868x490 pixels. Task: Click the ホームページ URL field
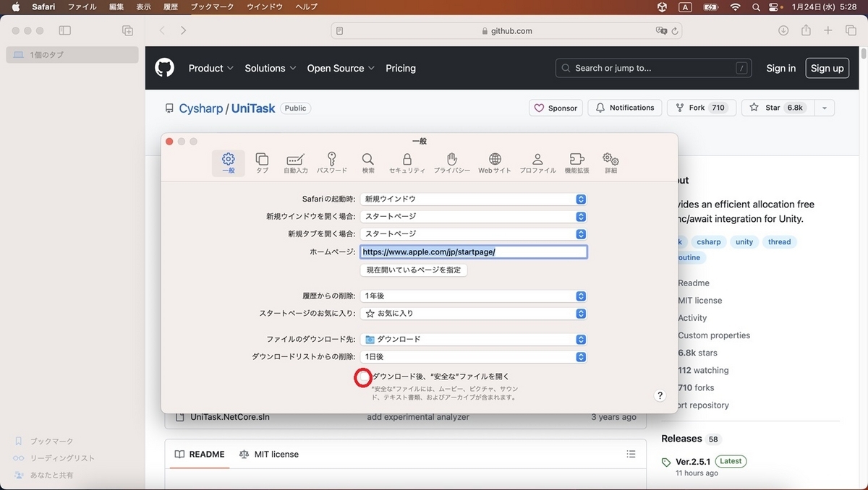point(474,252)
